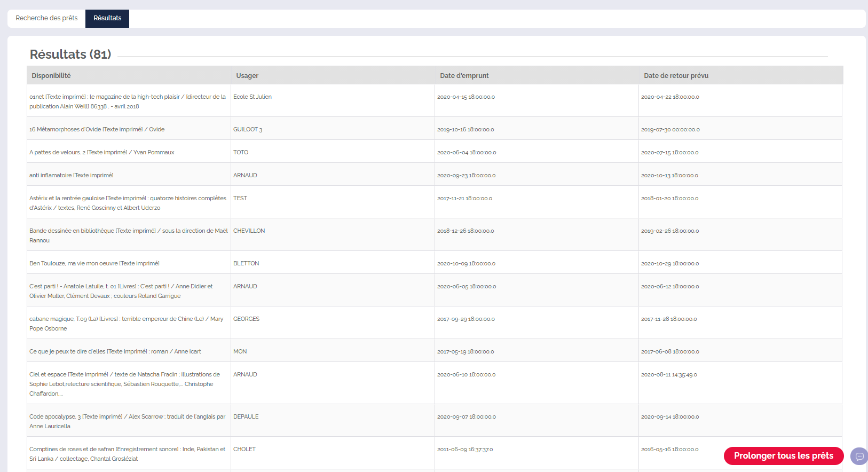Screen dimensions: 868x472
Task: Click loan date 2017-11-21 18:00:00.0
Action: click(464, 198)
